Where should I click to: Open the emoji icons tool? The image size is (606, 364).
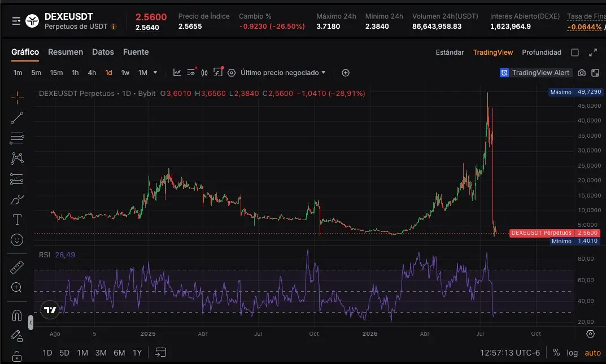pyautogui.click(x=17, y=240)
